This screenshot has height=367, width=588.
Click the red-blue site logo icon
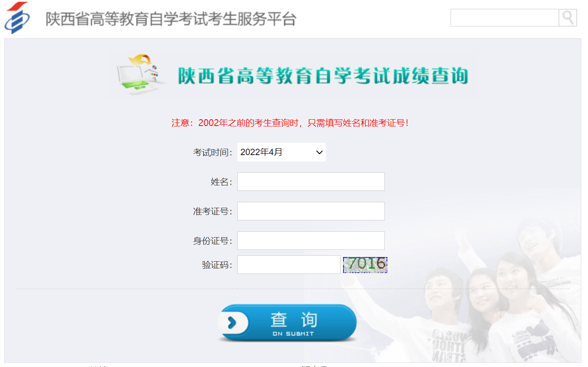(17, 18)
